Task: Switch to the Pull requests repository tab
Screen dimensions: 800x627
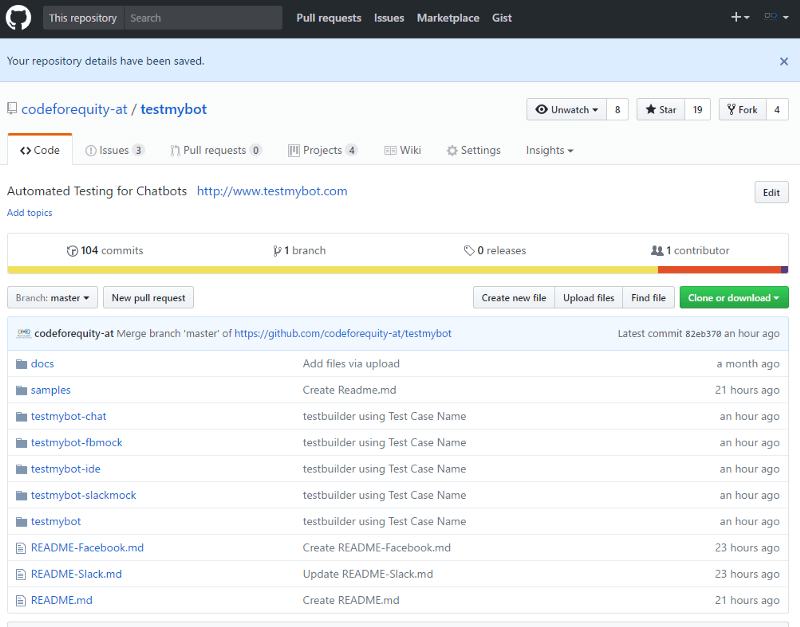Action: 216,151
